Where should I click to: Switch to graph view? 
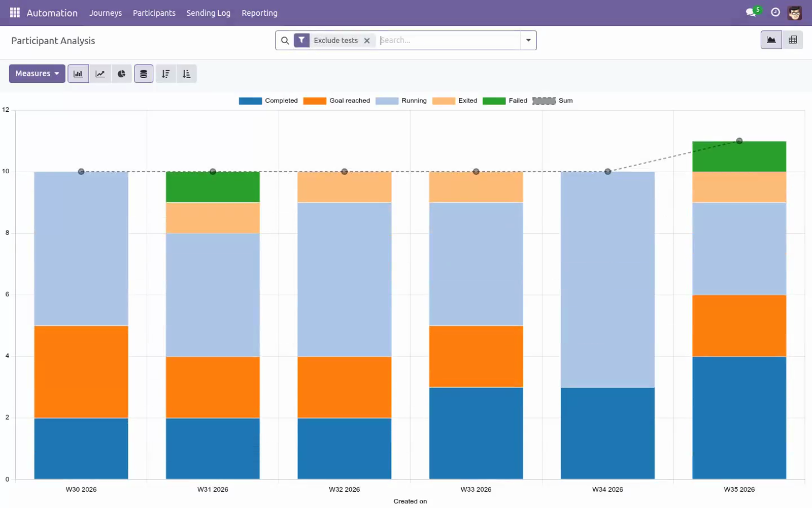(771, 40)
